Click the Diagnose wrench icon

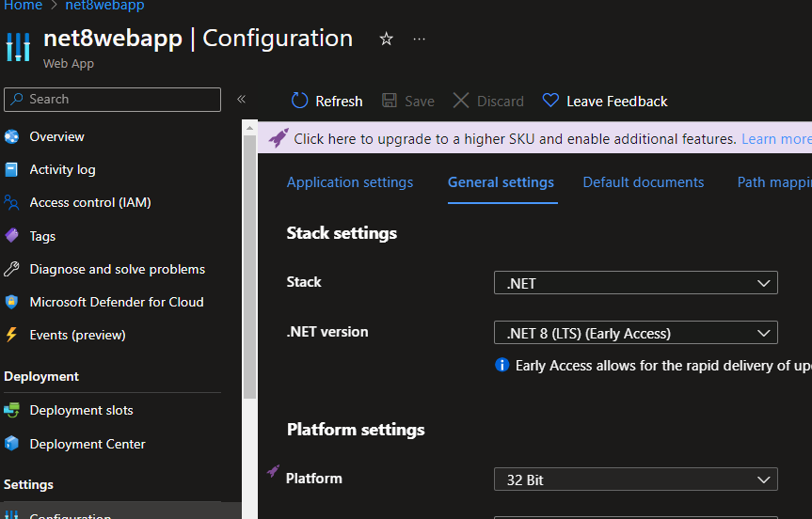[x=11, y=269]
